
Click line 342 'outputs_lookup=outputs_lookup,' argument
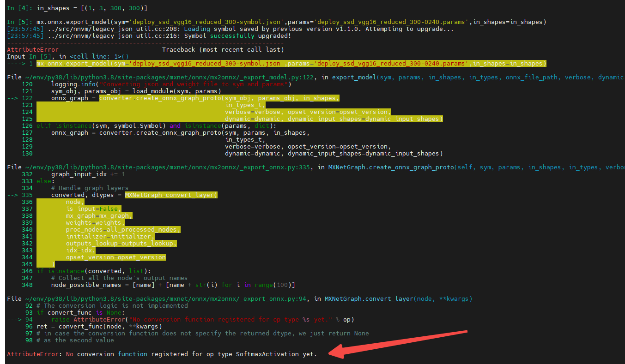point(121,244)
